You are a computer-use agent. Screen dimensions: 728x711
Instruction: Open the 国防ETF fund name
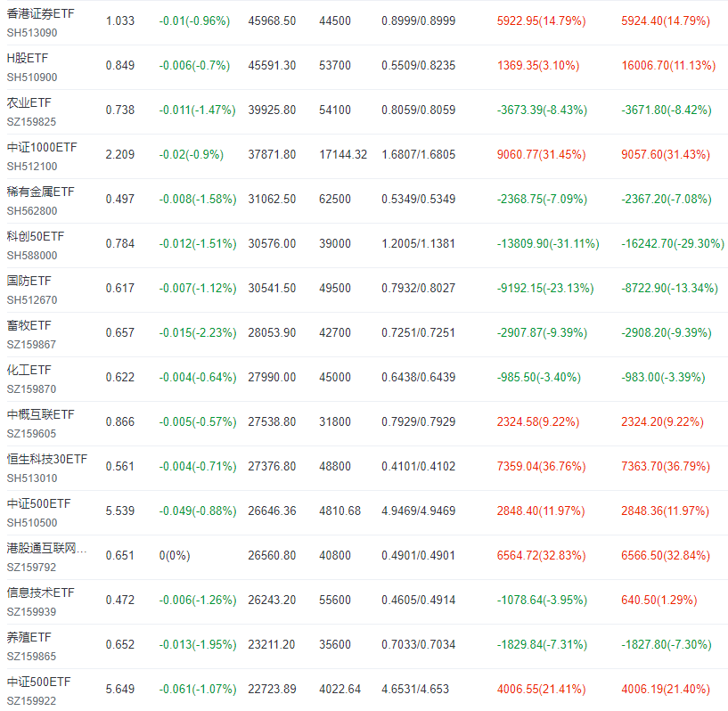click(x=29, y=282)
